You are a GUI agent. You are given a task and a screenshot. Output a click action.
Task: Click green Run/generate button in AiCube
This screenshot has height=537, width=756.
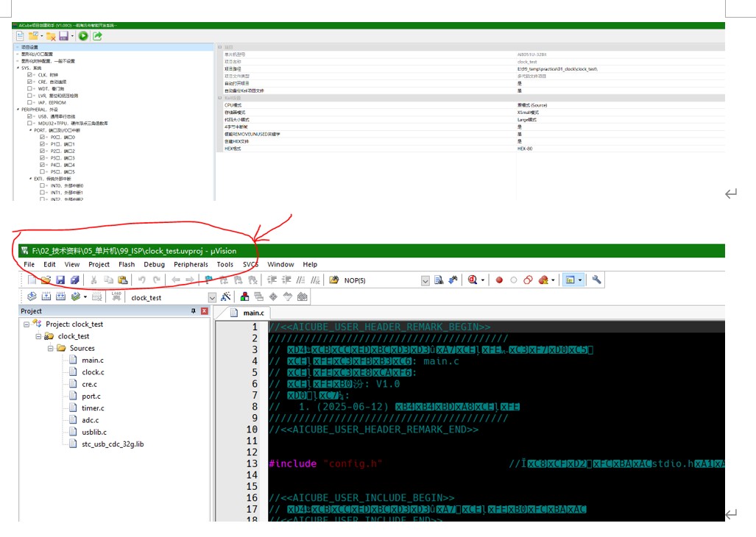point(83,36)
